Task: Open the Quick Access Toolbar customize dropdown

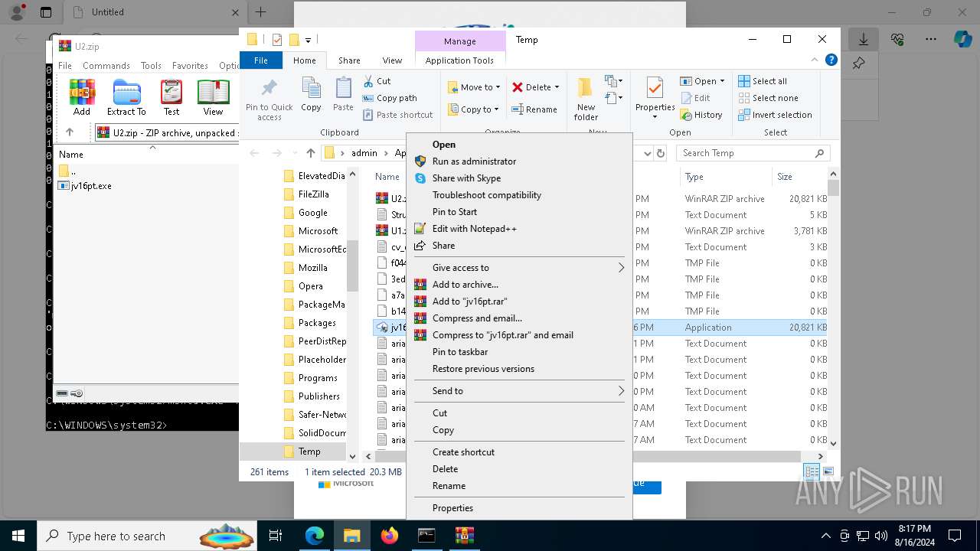Action: coord(308,40)
